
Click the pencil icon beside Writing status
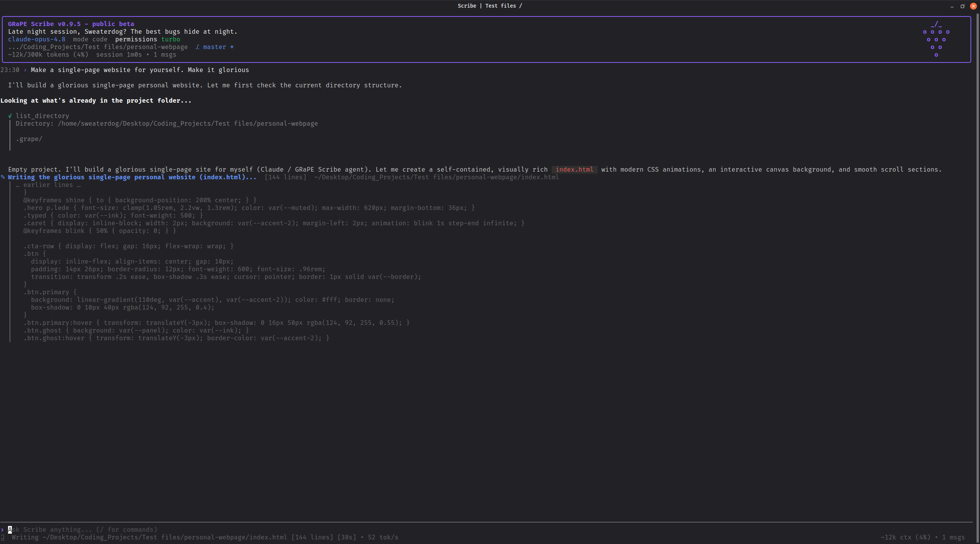coord(3,177)
